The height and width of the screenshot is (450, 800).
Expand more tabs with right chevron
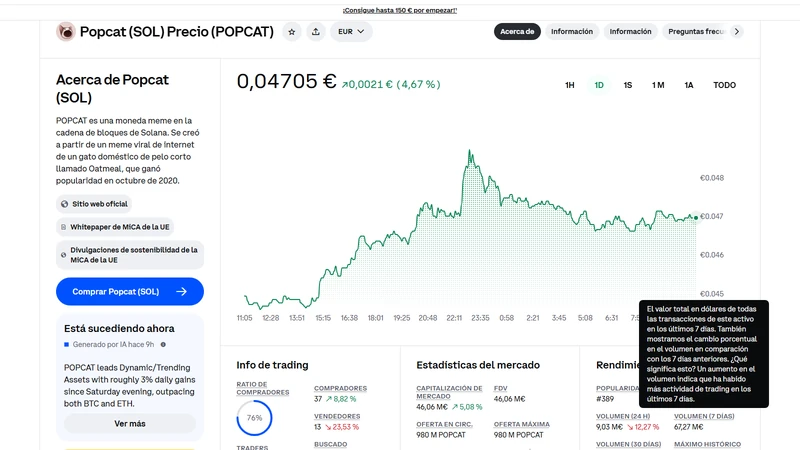coord(737,32)
